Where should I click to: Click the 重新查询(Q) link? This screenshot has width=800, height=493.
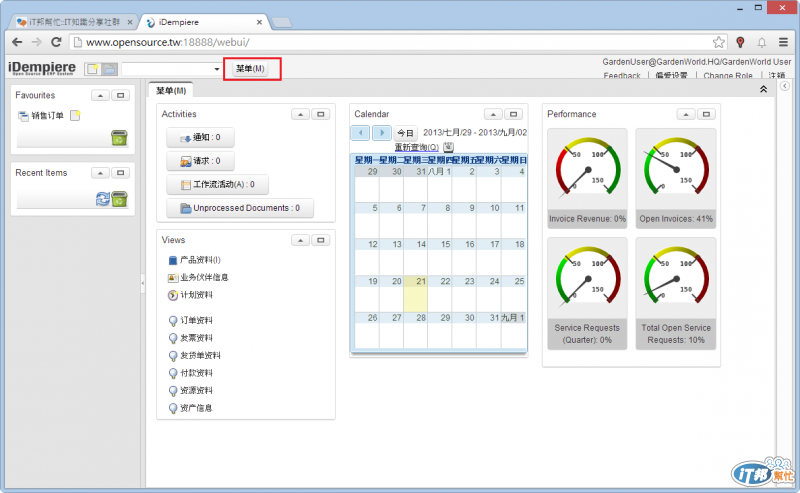tap(416, 147)
